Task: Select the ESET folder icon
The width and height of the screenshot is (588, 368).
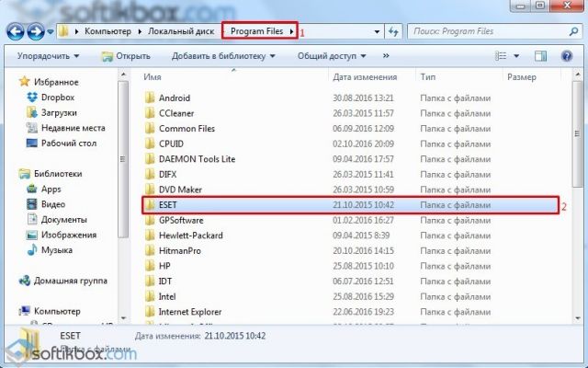Action: [x=150, y=205]
